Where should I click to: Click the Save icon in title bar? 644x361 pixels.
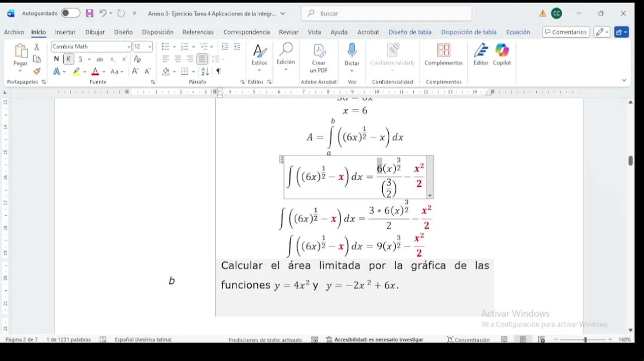(89, 14)
